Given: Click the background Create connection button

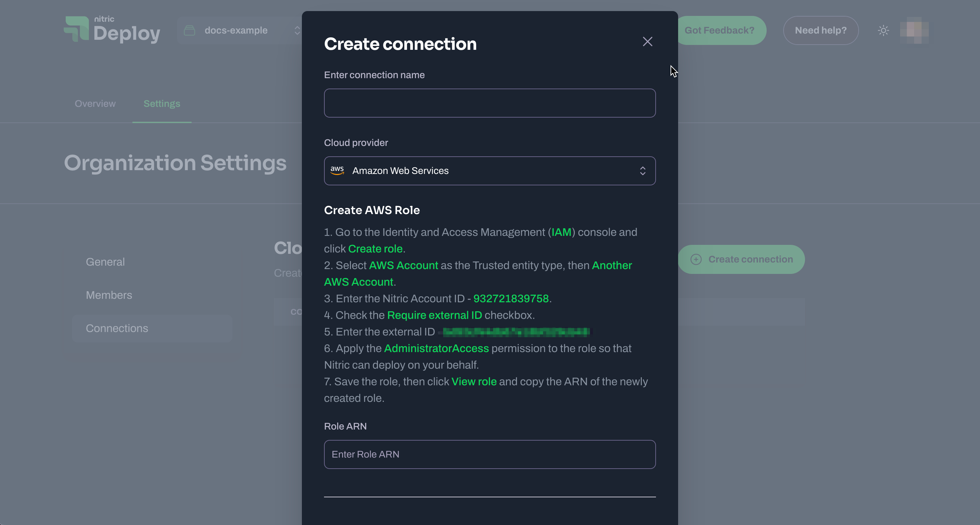Looking at the screenshot, I should (x=741, y=259).
